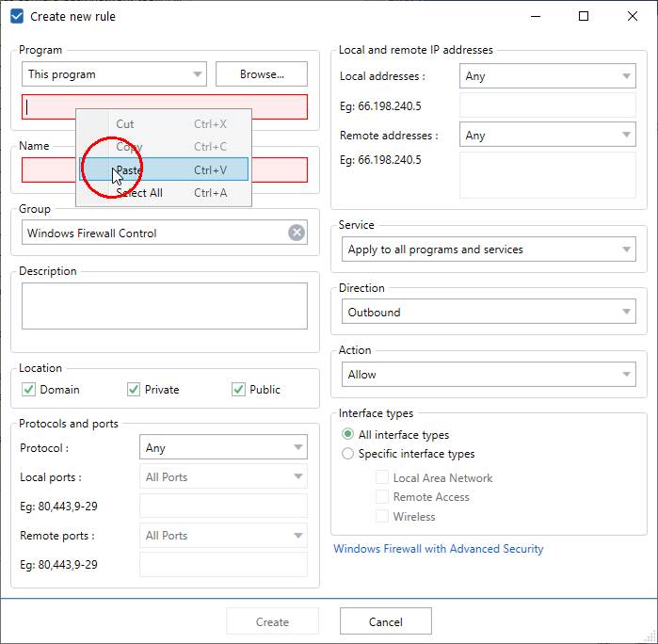Image resolution: width=658 pixels, height=644 pixels.
Task: Open the This program dropdown
Action: pos(114,74)
